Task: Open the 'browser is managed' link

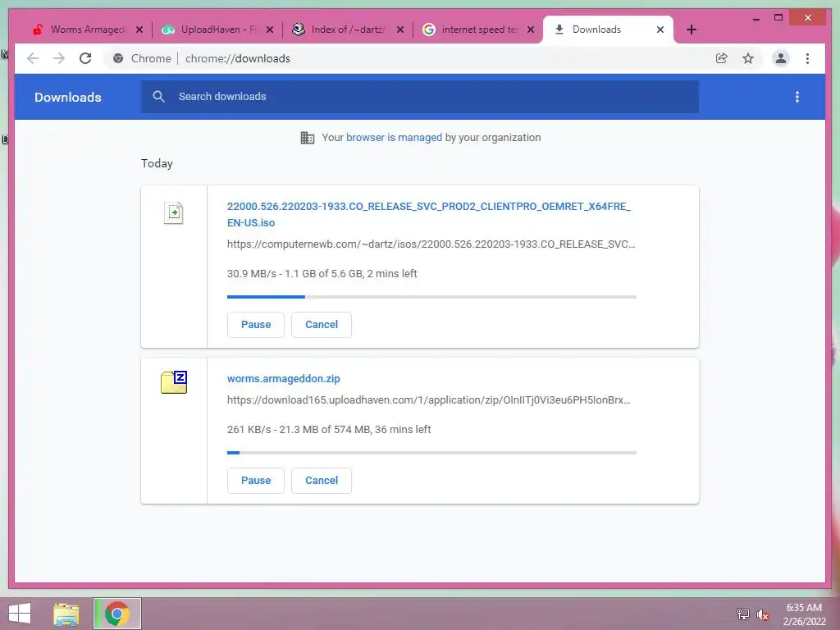Action: [x=394, y=138]
